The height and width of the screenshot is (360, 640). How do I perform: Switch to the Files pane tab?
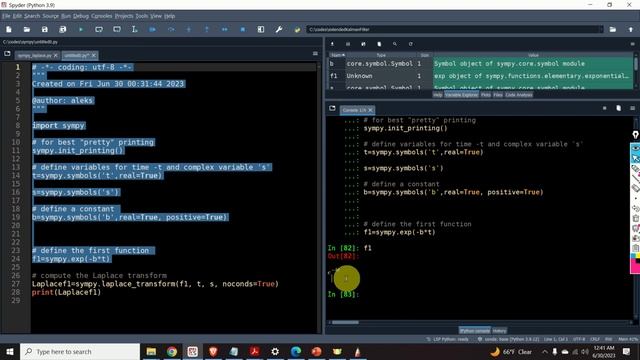[x=498, y=95]
